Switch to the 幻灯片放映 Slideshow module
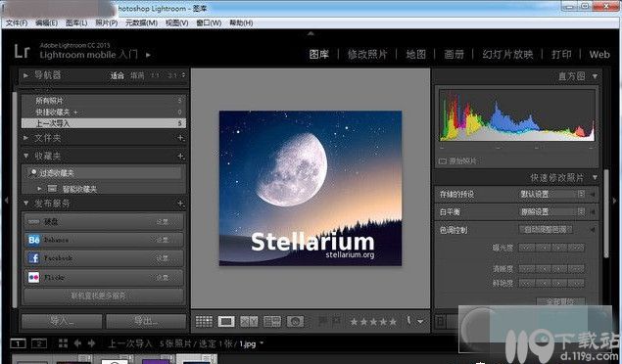Viewport: 622px width, 364px height. (x=507, y=54)
